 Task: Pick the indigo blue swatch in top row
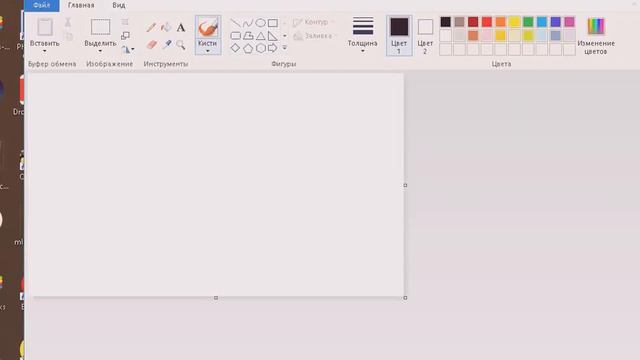(x=556, y=22)
